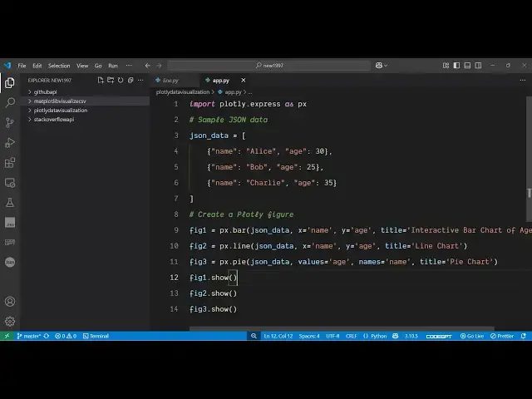
Task: Open Run and Debug view
Action: 10,142
